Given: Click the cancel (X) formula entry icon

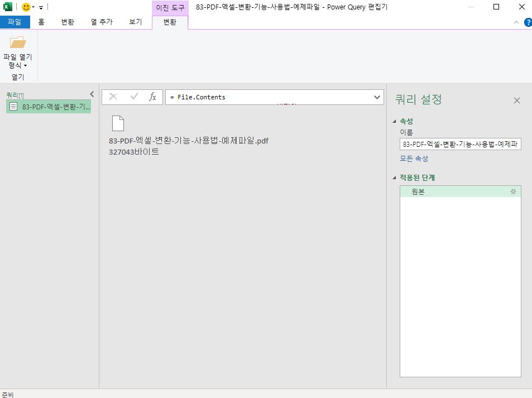Looking at the screenshot, I should coord(113,97).
